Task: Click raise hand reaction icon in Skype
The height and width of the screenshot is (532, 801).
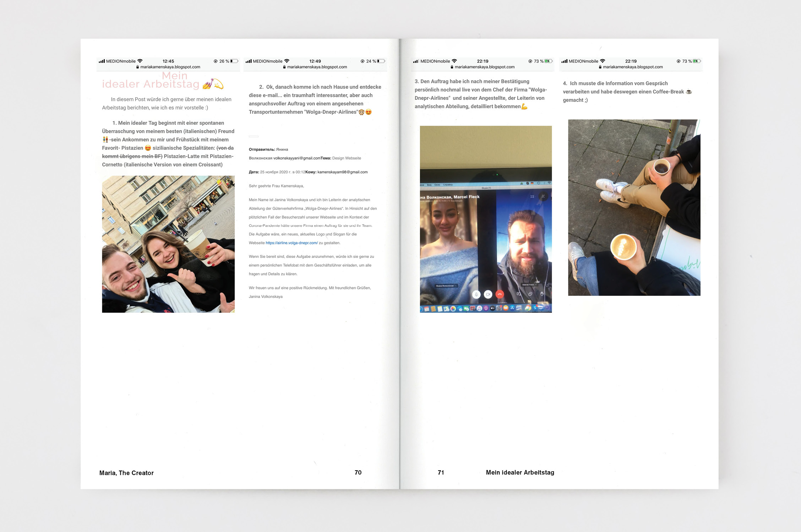Action: point(542,294)
